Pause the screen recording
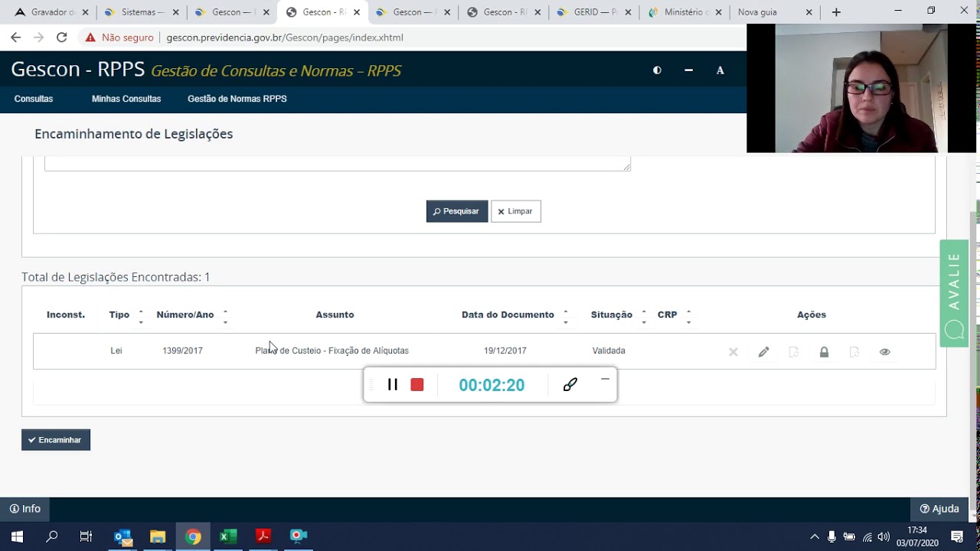Viewport: 980px width, 551px height. click(393, 385)
